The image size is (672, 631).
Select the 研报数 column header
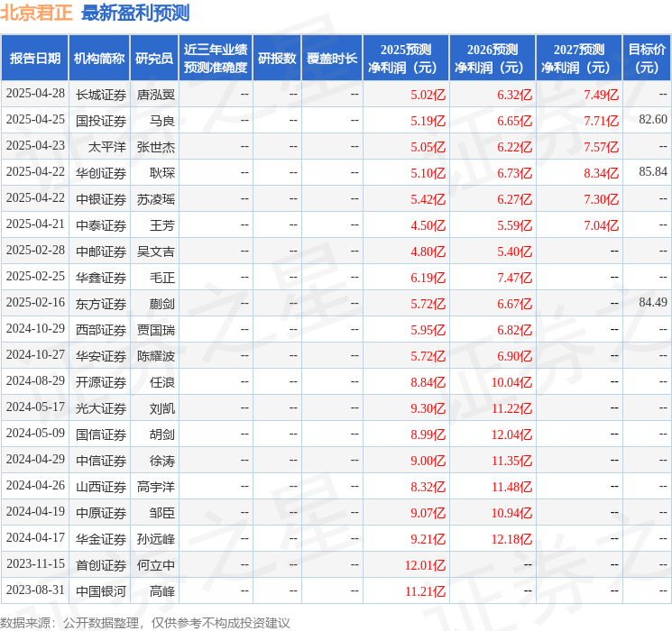pos(276,59)
